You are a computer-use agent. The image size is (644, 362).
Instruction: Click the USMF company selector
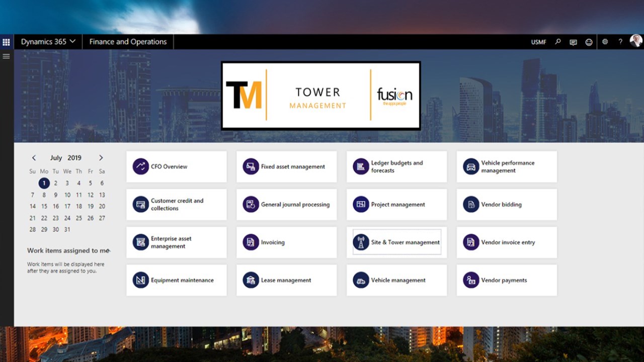(538, 42)
